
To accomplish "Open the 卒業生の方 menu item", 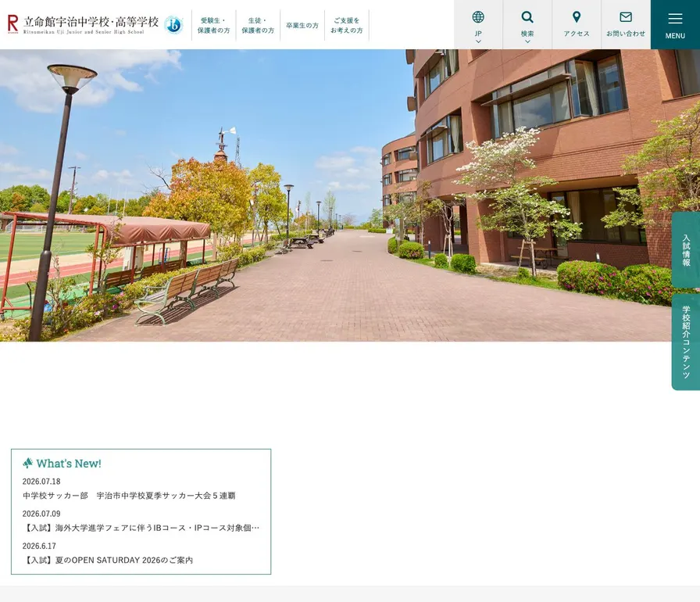I will (302, 26).
